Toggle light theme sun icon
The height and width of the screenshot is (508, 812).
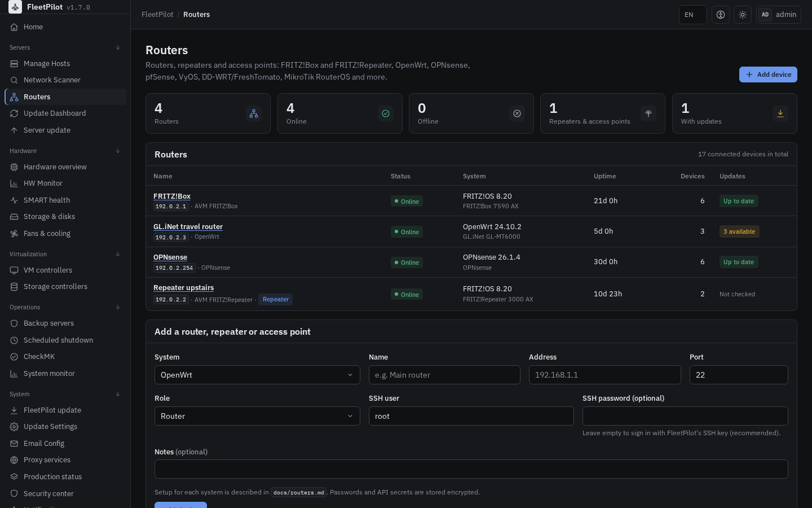pos(743,15)
